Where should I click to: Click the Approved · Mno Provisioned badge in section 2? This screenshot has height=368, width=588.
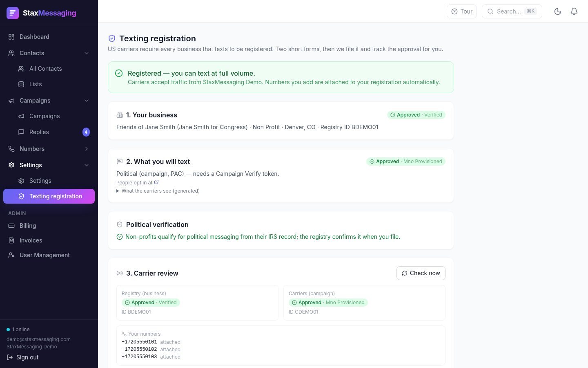(x=406, y=162)
